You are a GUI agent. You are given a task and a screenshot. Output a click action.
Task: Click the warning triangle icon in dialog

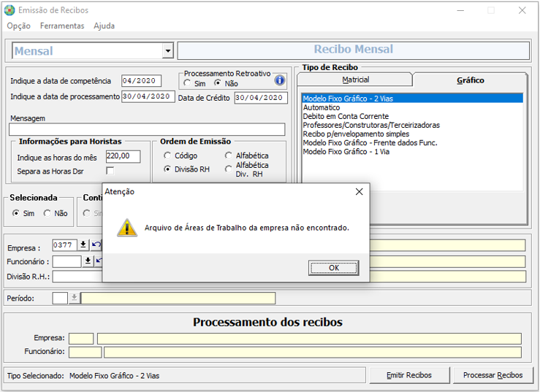tap(127, 228)
